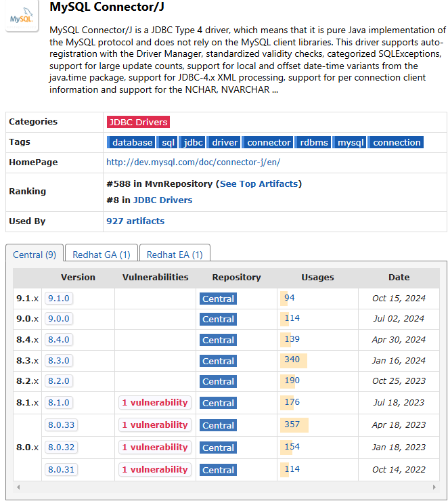The image size is (448, 501).
Task: Open version 8.4.0
Action: pyautogui.click(x=59, y=340)
